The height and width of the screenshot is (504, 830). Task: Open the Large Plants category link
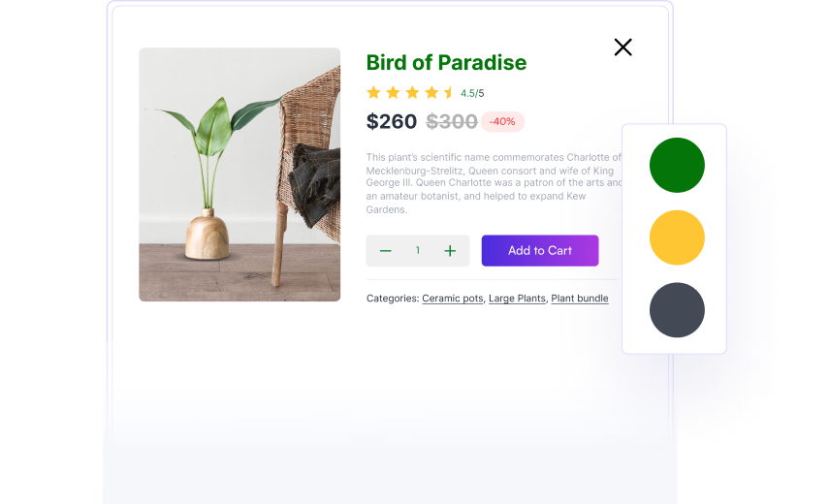pyautogui.click(x=517, y=299)
